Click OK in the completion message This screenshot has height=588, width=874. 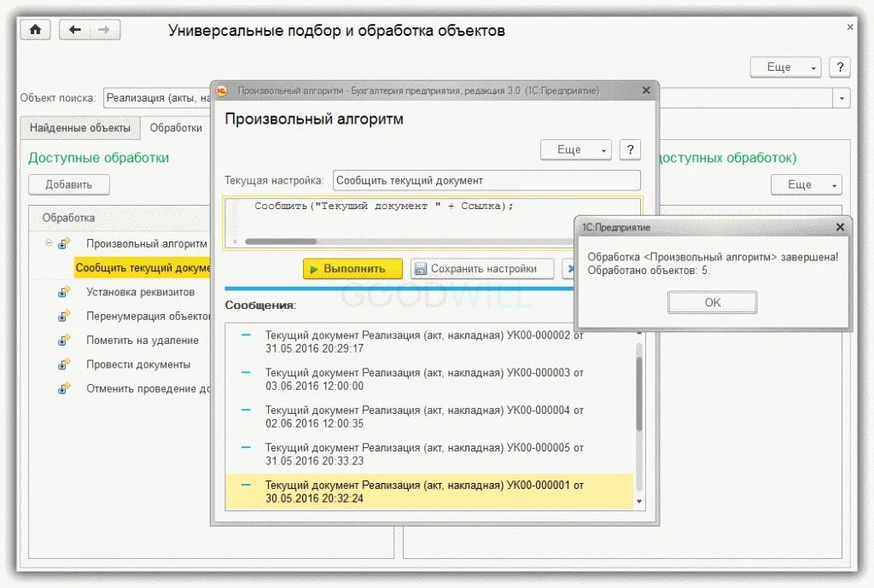click(713, 302)
